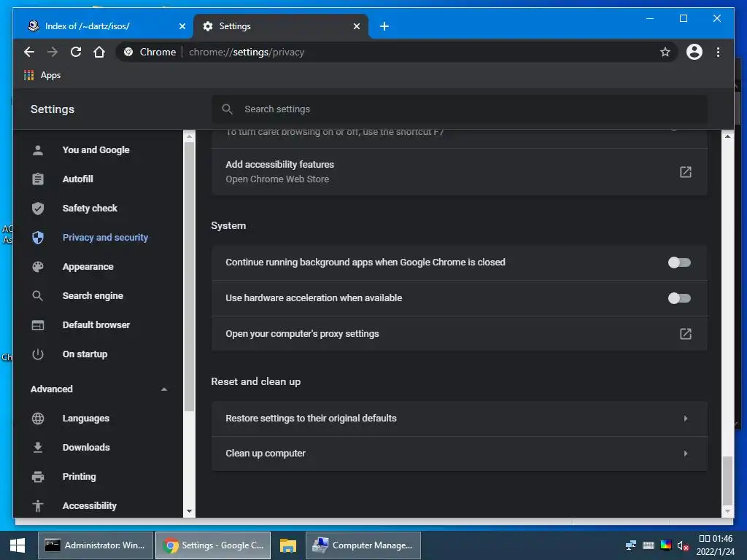Focus the Search settings field

coord(460,109)
